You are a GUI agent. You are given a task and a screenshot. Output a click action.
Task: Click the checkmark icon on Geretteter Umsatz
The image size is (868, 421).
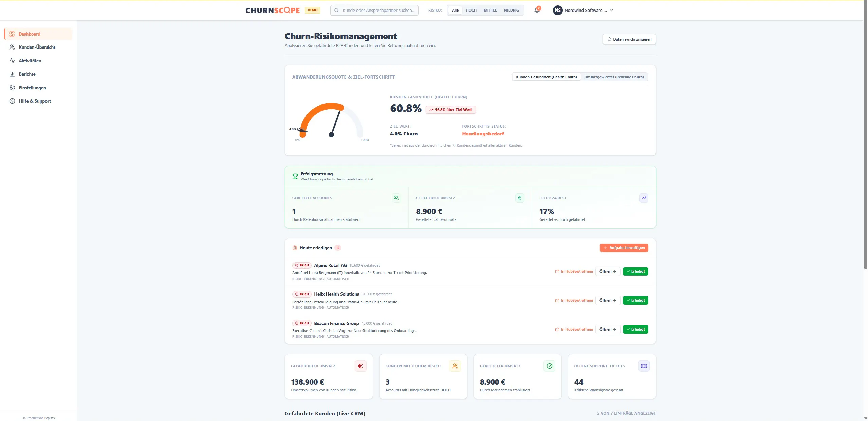coord(550,366)
